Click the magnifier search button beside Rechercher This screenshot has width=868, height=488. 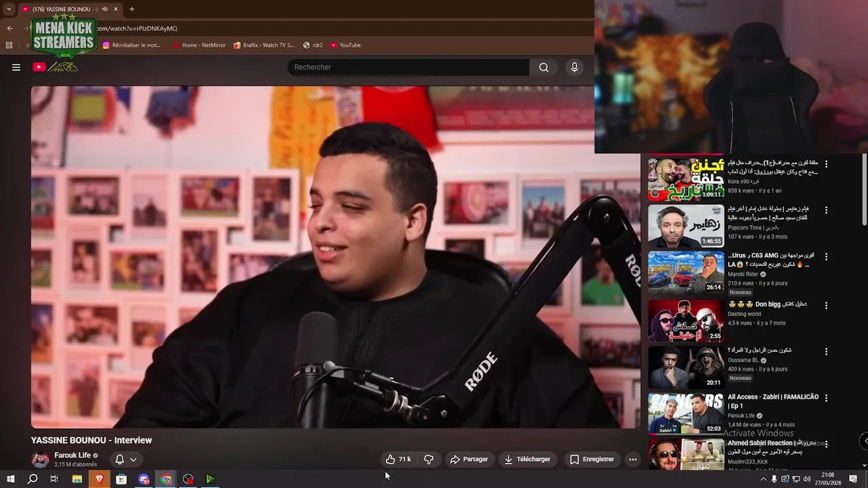pos(544,67)
